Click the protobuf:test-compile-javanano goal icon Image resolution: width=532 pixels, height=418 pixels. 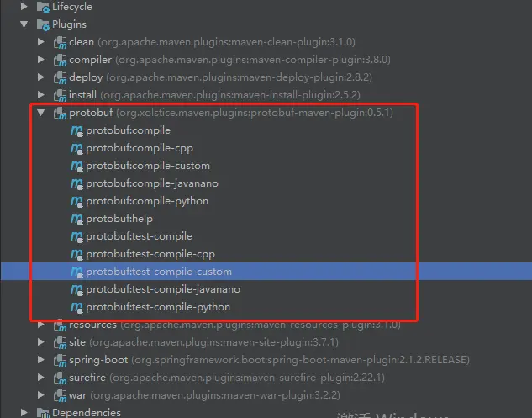[x=76, y=289]
